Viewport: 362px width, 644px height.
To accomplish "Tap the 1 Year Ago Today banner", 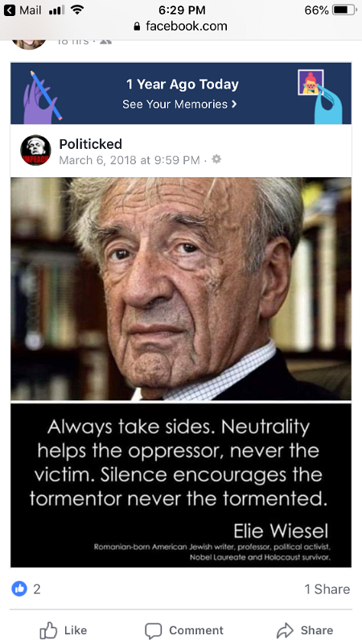I will coord(181,93).
